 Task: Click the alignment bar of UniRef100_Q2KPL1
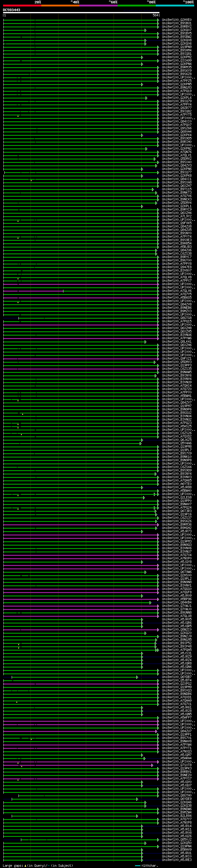tap(73, 206)
